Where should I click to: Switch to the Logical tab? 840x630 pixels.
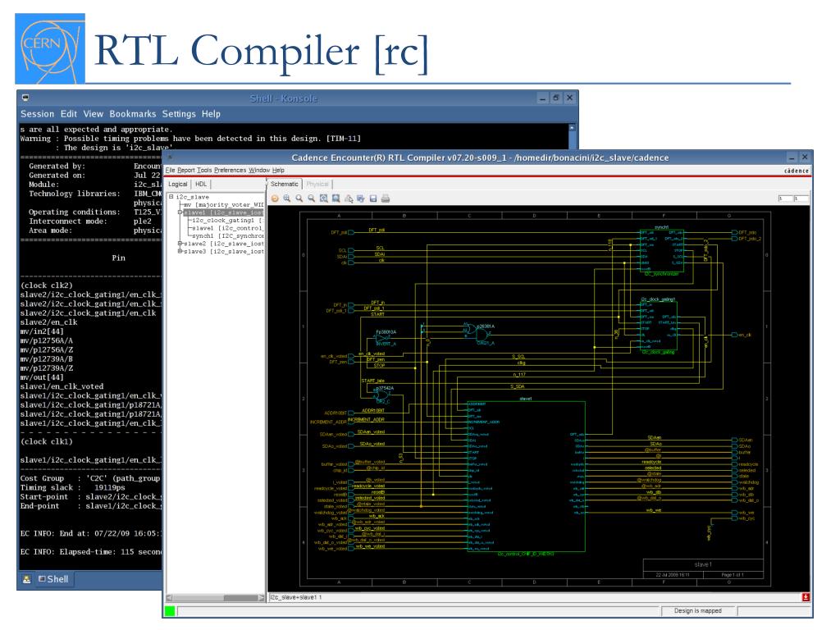178,185
